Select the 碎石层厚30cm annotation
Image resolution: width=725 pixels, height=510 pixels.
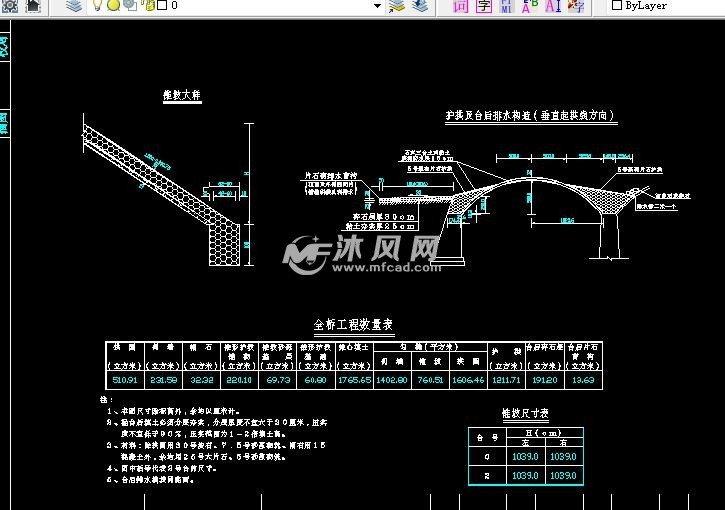[383, 216]
